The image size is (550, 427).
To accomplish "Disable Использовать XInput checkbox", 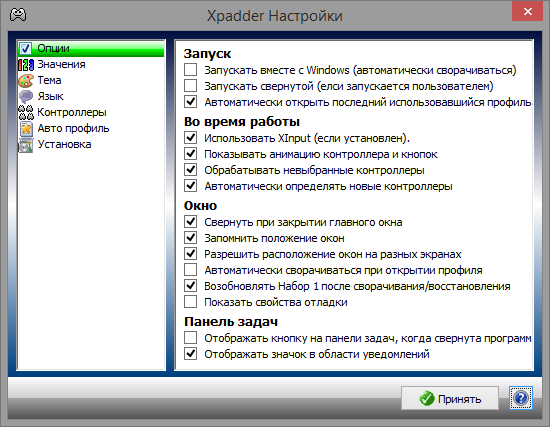I will pyautogui.click(x=190, y=138).
